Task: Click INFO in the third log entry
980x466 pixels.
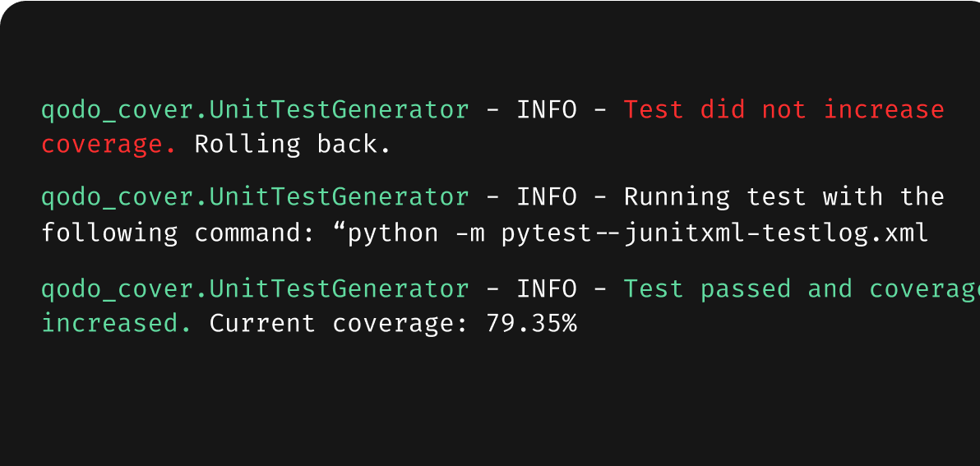Action: [547, 288]
